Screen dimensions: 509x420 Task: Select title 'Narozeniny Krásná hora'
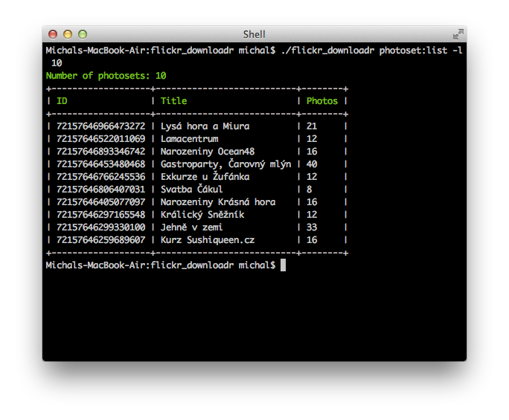[218, 202]
